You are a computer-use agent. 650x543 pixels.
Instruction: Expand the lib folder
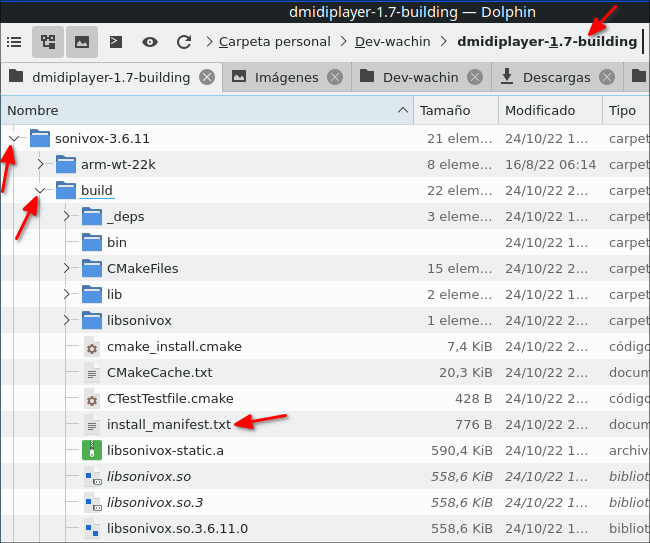pyautogui.click(x=66, y=294)
